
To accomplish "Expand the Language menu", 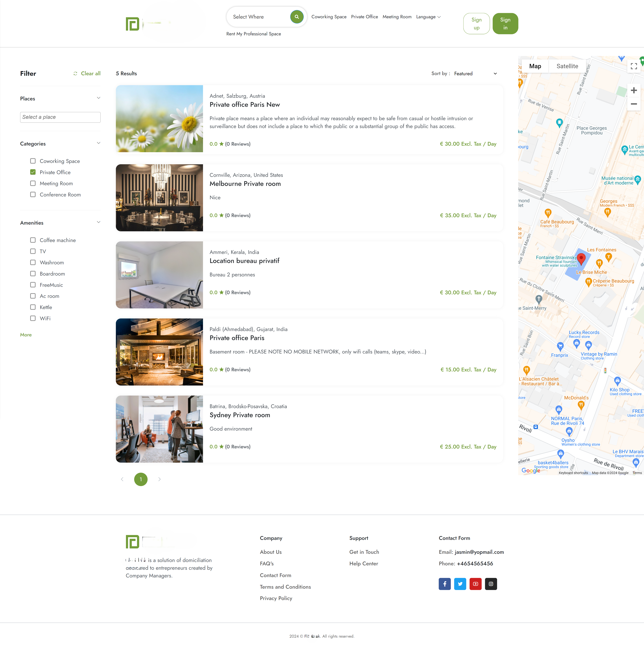I will [428, 17].
